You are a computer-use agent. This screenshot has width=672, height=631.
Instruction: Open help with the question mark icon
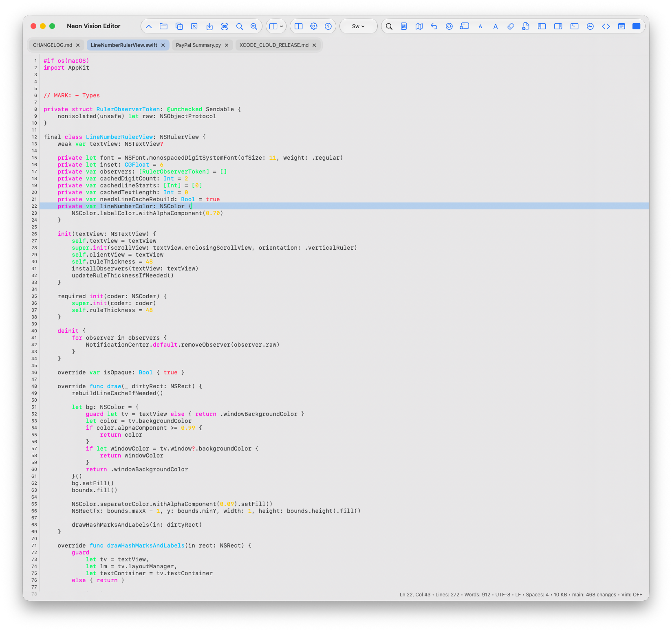pyautogui.click(x=328, y=26)
